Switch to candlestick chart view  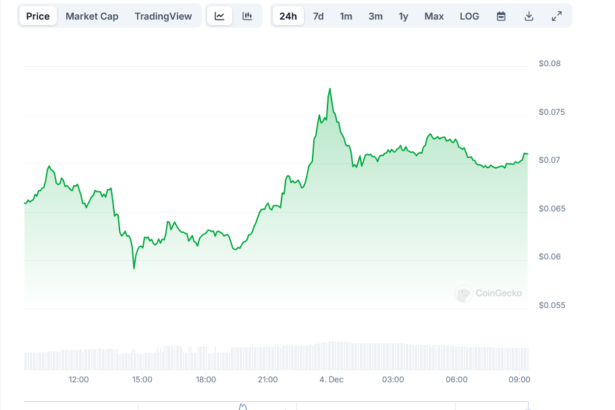tap(247, 16)
